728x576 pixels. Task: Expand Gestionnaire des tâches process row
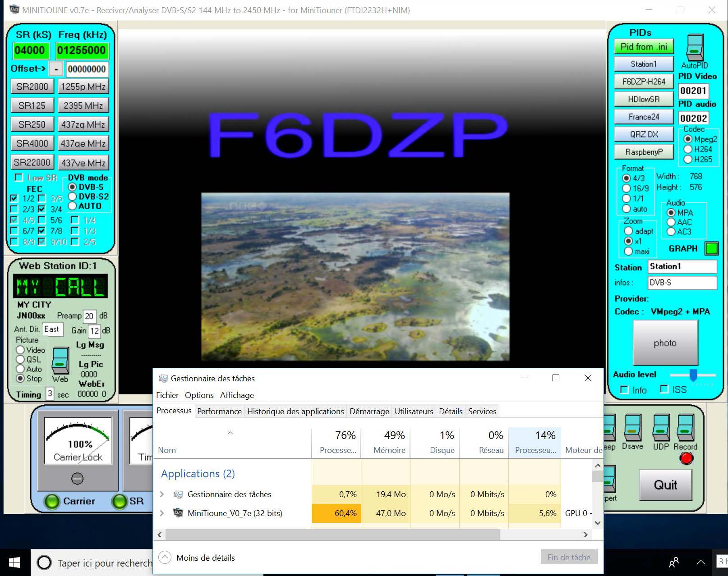click(x=162, y=494)
